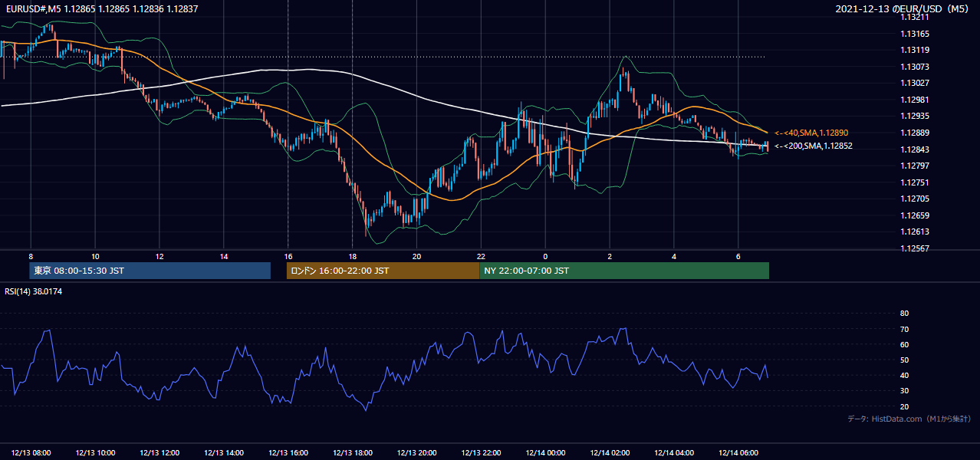Click the hour 16 tick on price chart
The image size is (980, 460).
[x=288, y=256]
